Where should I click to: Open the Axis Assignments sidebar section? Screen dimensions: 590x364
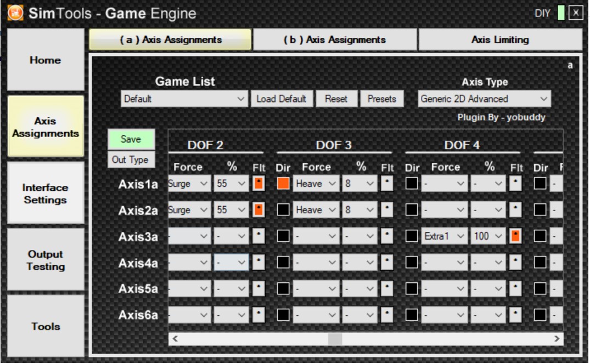pyautogui.click(x=46, y=127)
